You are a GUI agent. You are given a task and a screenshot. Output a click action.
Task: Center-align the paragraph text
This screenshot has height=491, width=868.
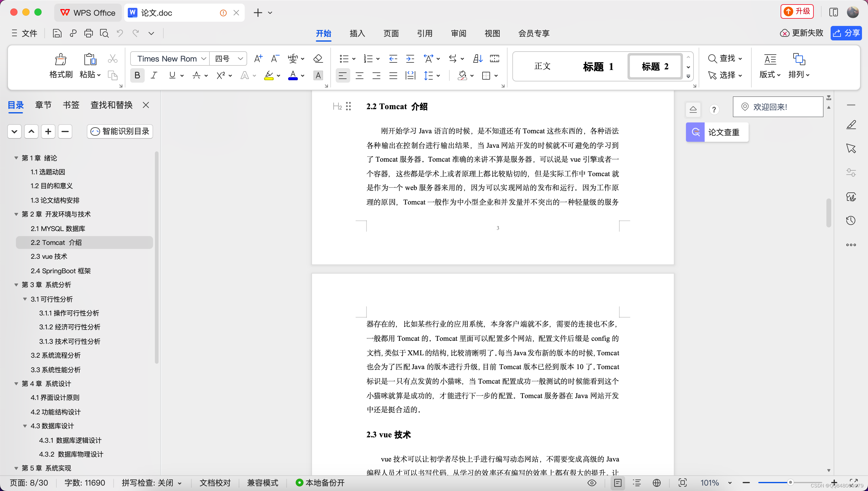point(360,75)
